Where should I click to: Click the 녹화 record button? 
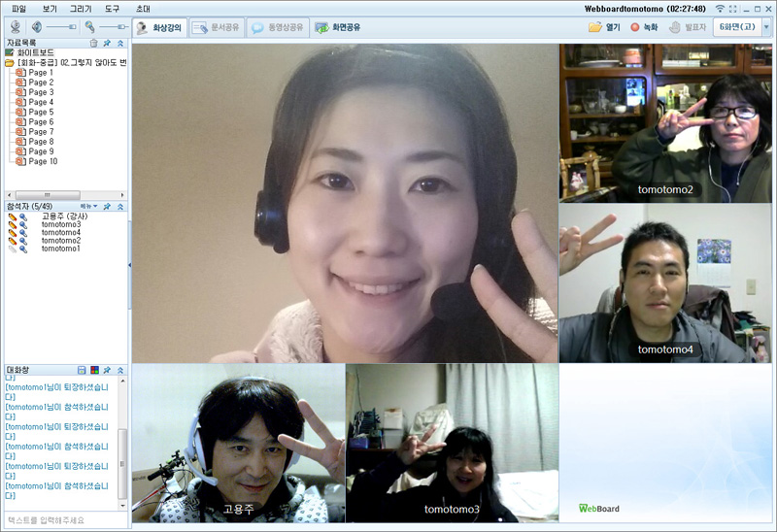pyautogui.click(x=643, y=27)
